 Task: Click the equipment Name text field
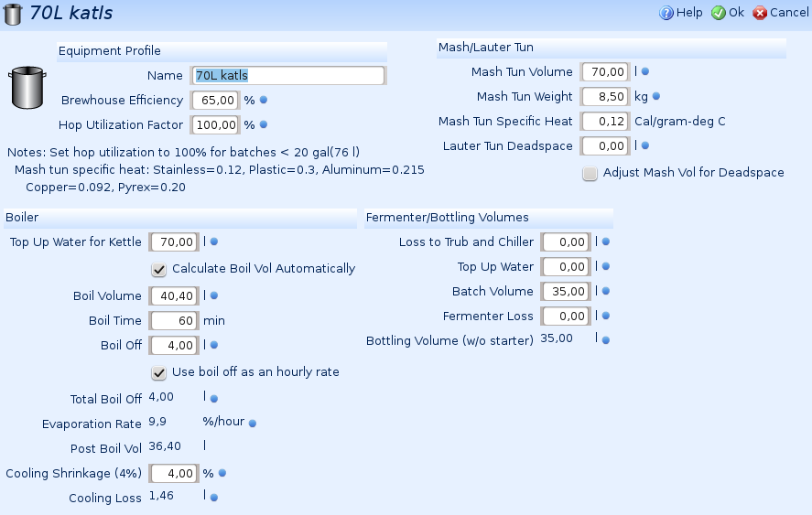pyautogui.click(x=287, y=75)
